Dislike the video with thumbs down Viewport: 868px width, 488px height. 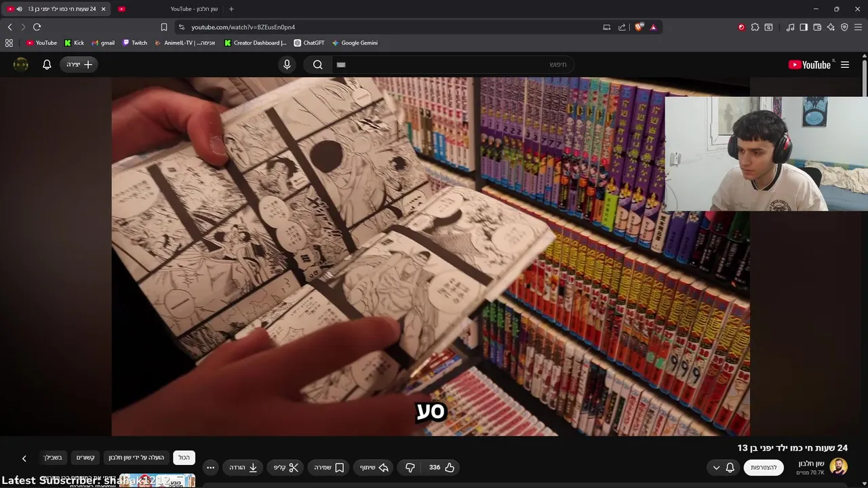click(410, 468)
